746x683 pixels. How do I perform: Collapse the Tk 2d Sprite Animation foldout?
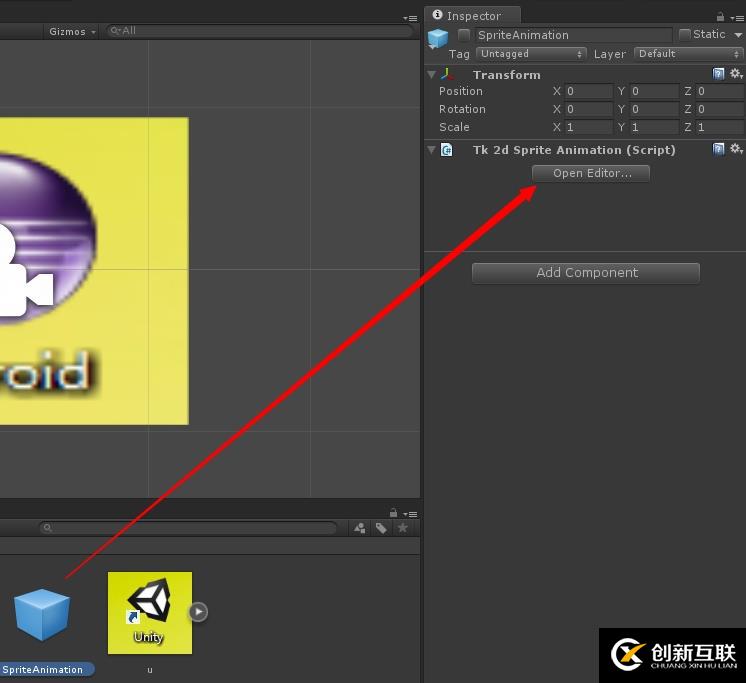432,150
